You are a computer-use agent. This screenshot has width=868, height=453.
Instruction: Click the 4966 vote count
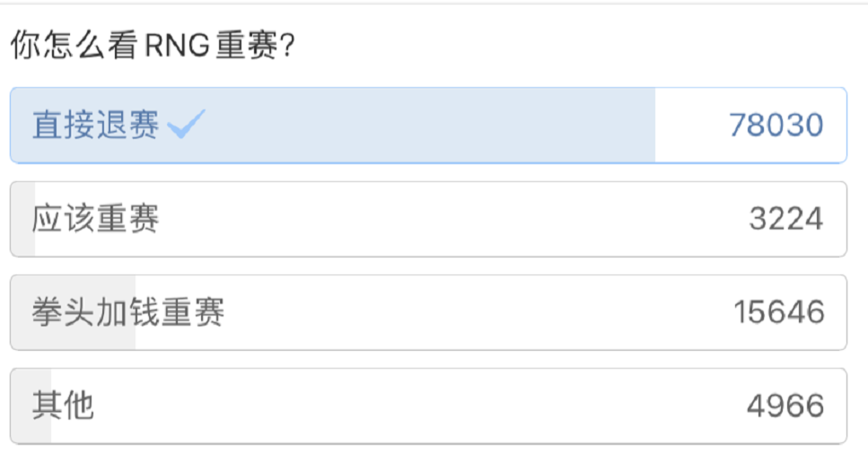(785, 405)
